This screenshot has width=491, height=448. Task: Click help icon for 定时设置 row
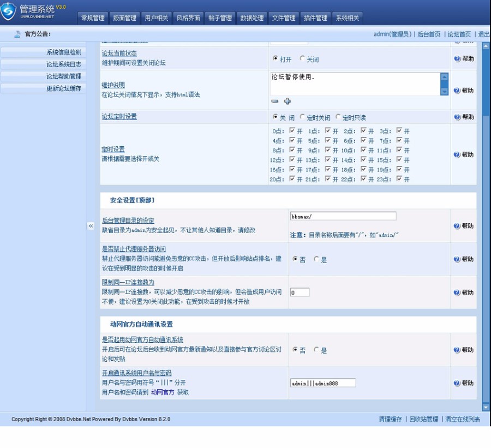tap(457, 154)
